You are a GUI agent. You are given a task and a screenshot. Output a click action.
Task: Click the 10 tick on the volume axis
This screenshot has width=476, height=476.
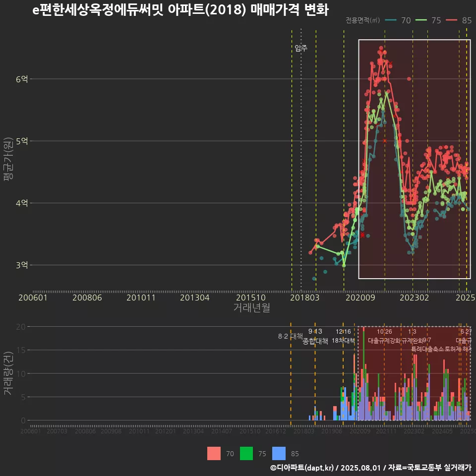tap(21, 373)
